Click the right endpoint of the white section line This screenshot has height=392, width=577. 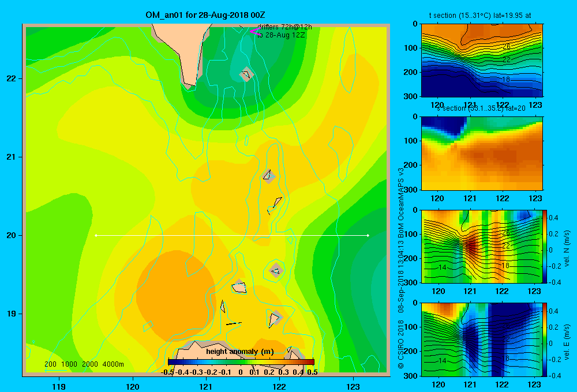(x=368, y=235)
